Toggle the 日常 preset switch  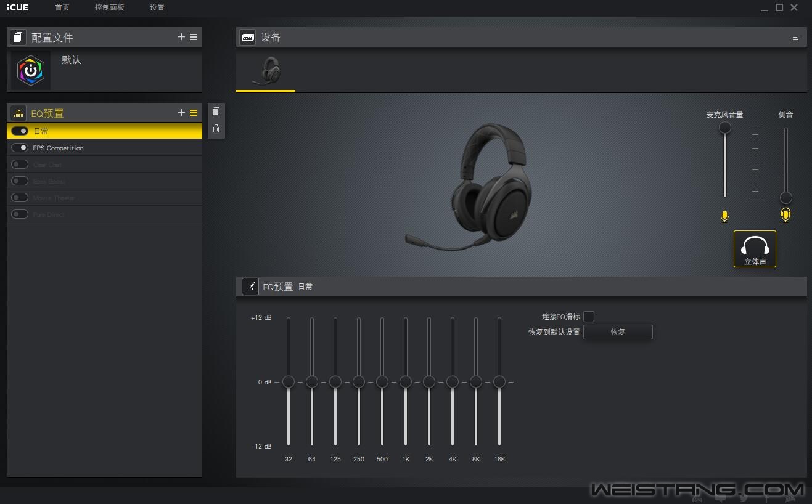pos(20,131)
